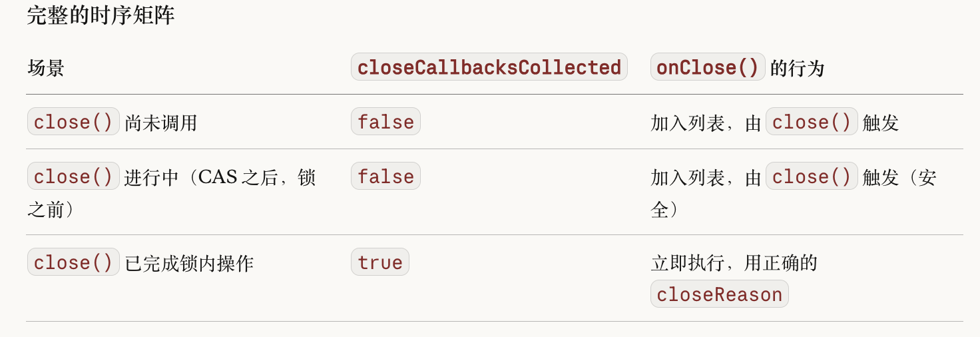Click close() code before 触发（安全） text
This screenshot has width=980, height=337.
coord(812,176)
